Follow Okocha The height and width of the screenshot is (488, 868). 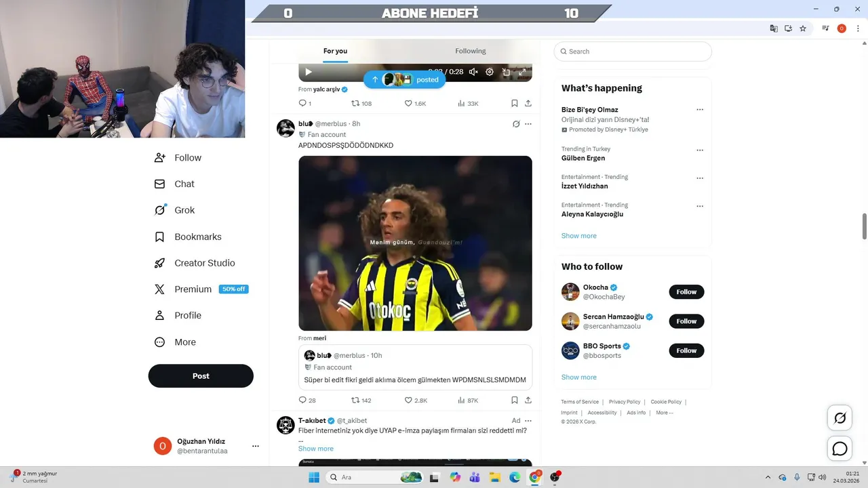[x=686, y=292]
